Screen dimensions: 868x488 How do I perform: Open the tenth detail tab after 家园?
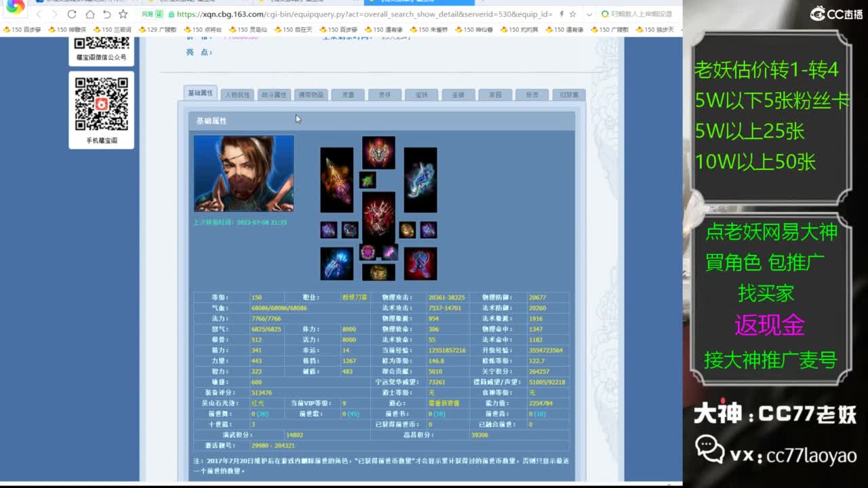pyautogui.click(x=532, y=95)
